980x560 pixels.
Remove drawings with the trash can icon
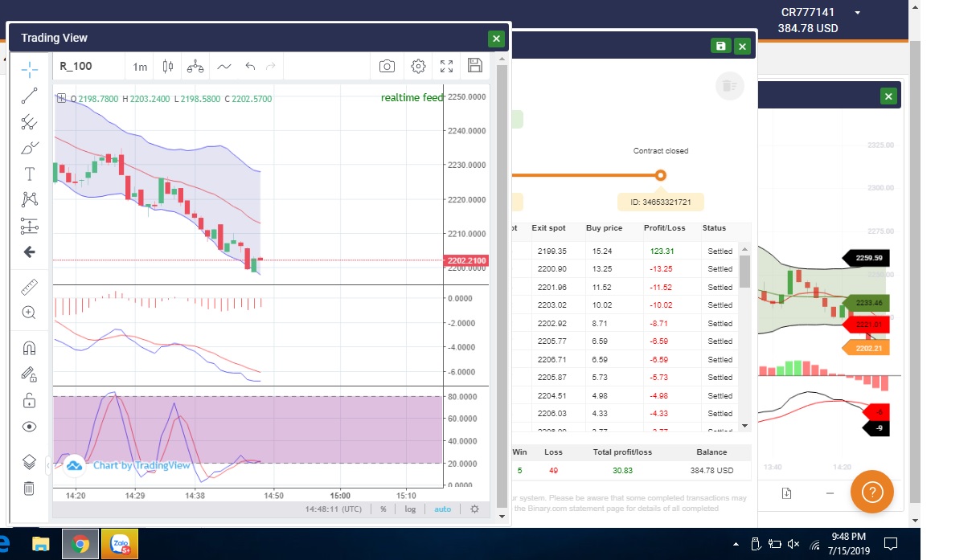29,488
